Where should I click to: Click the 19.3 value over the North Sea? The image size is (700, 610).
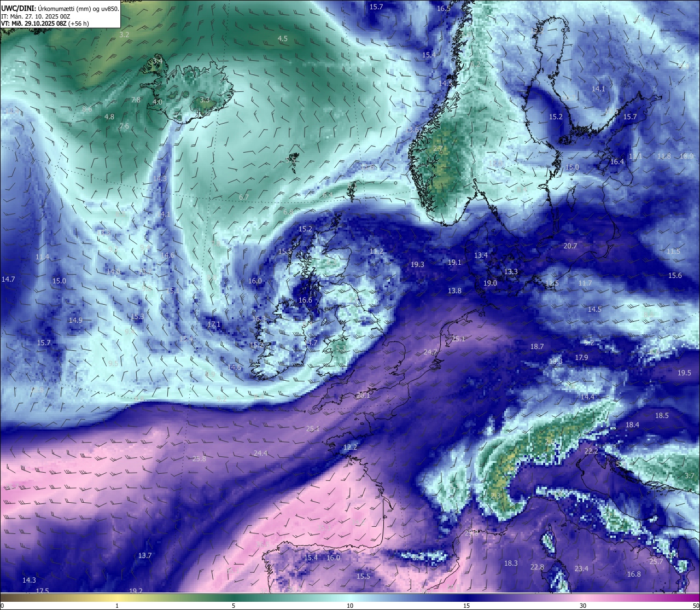click(417, 265)
